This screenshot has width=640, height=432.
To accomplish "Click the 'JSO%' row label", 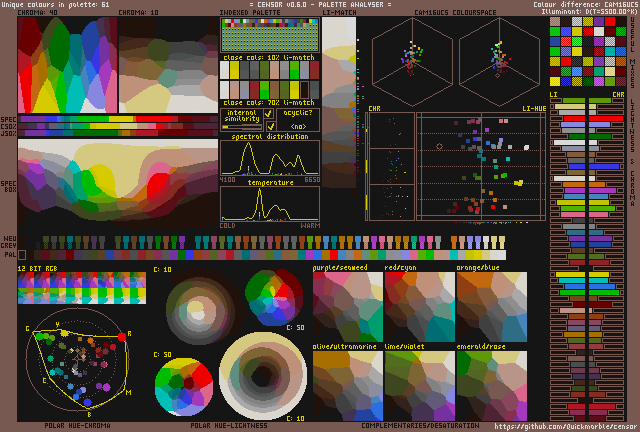I will point(9,133).
